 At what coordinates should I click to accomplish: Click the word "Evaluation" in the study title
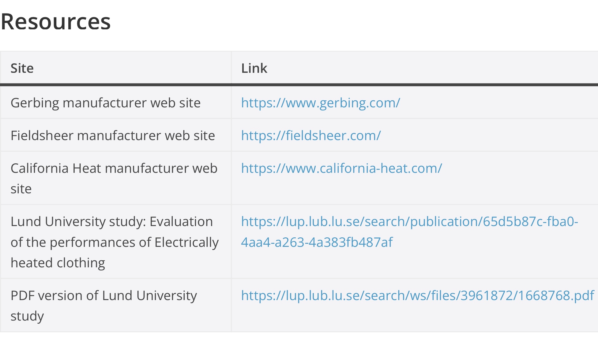181,222
